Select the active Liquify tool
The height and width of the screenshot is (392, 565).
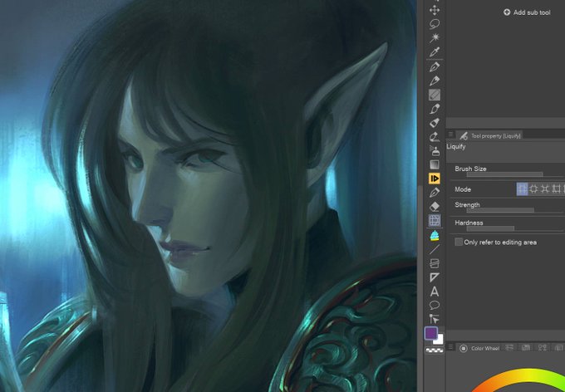[435, 221]
